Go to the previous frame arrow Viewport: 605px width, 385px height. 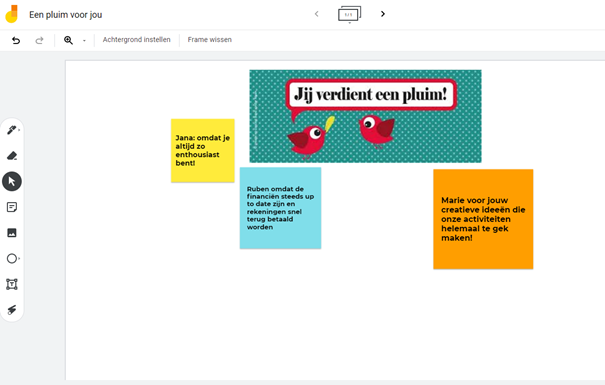coord(316,14)
